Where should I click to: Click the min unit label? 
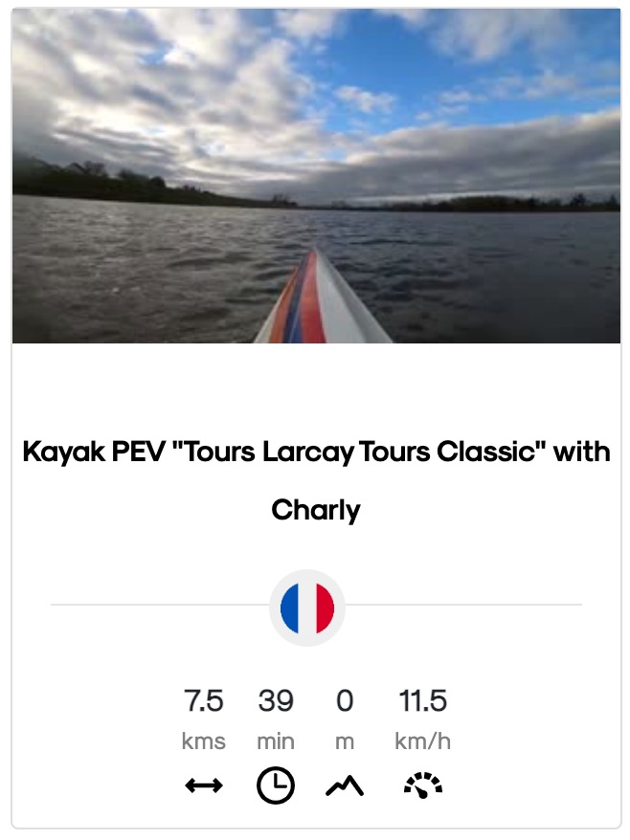276,741
